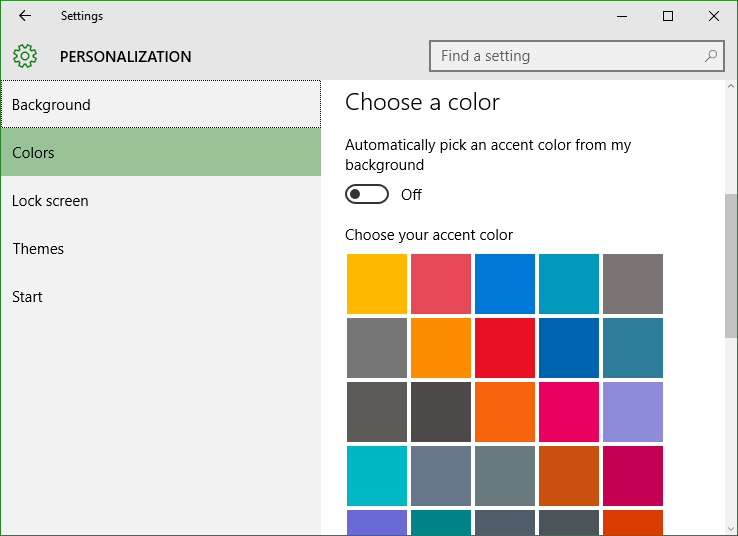Choose the slate blue-gray swatch beside turquoise
The image size is (738, 536).
[441, 476]
